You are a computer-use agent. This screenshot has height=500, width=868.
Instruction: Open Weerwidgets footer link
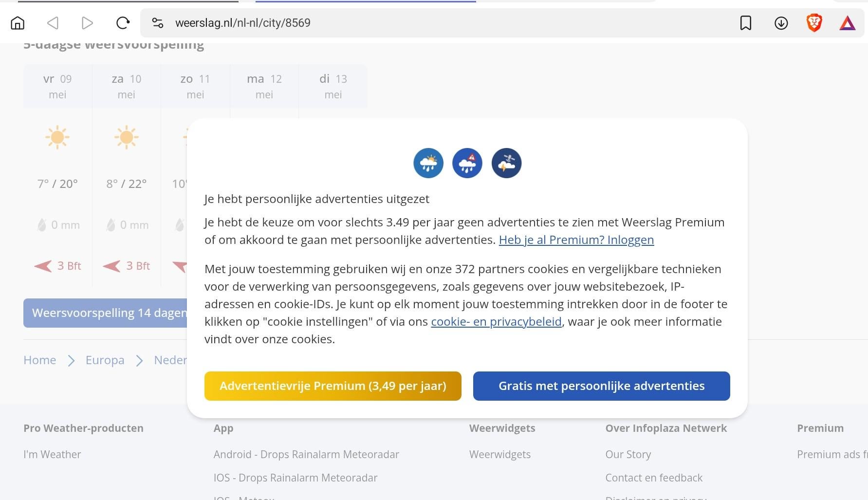tap(500, 454)
